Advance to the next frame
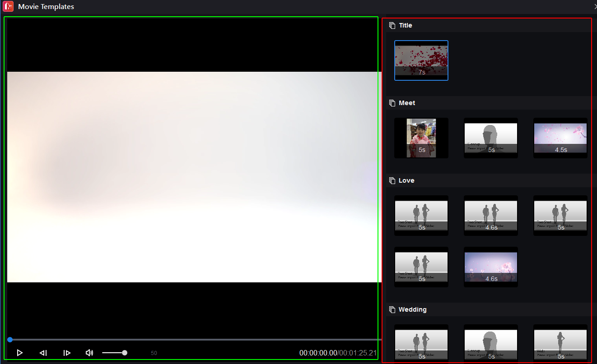597x364 pixels. pos(67,353)
